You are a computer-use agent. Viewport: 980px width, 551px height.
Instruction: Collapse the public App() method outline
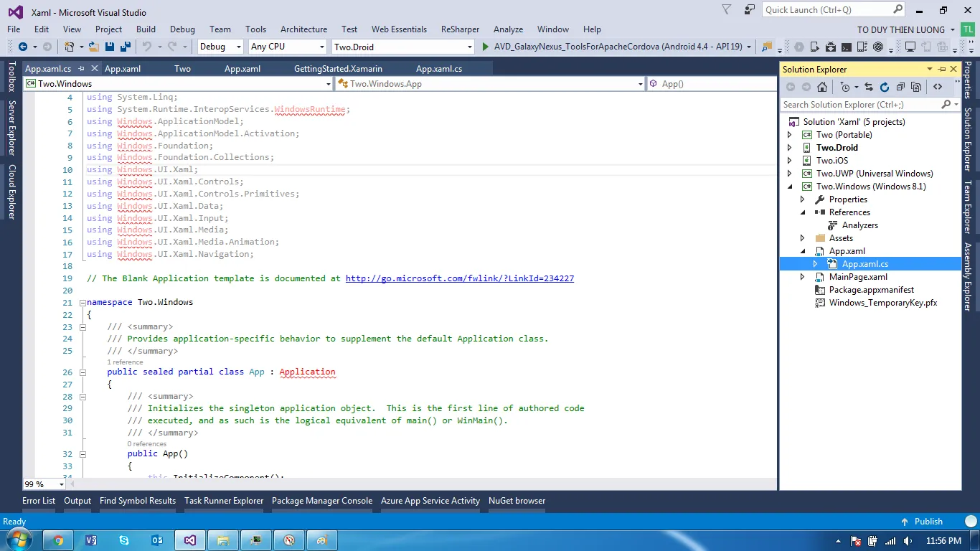[x=83, y=454]
